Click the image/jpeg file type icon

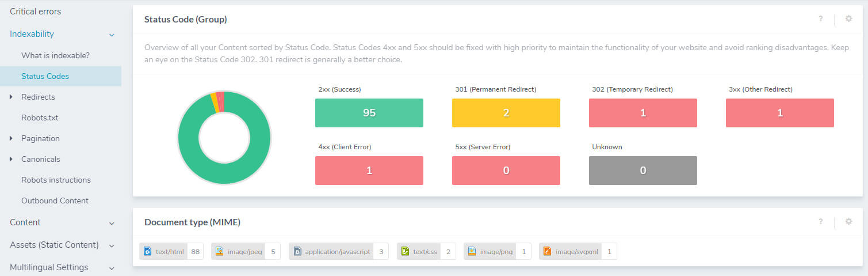(x=219, y=251)
